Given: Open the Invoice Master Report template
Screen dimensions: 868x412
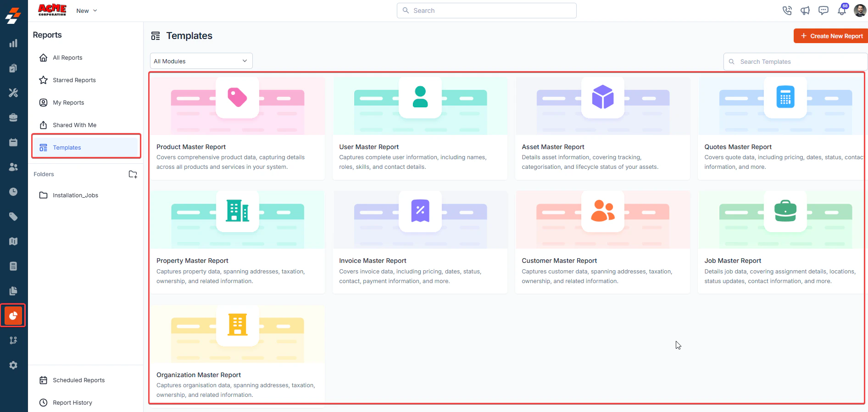Looking at the screenshot, I should (420, 242).
